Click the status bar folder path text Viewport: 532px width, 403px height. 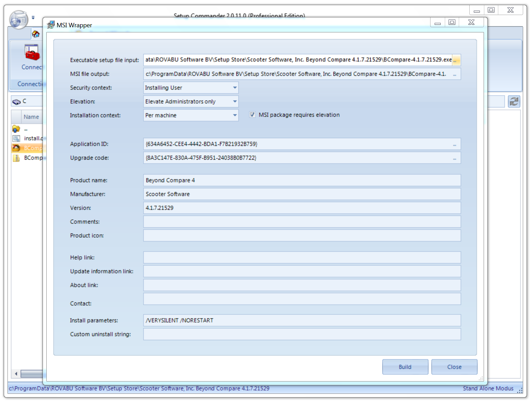tap(139, 388)
